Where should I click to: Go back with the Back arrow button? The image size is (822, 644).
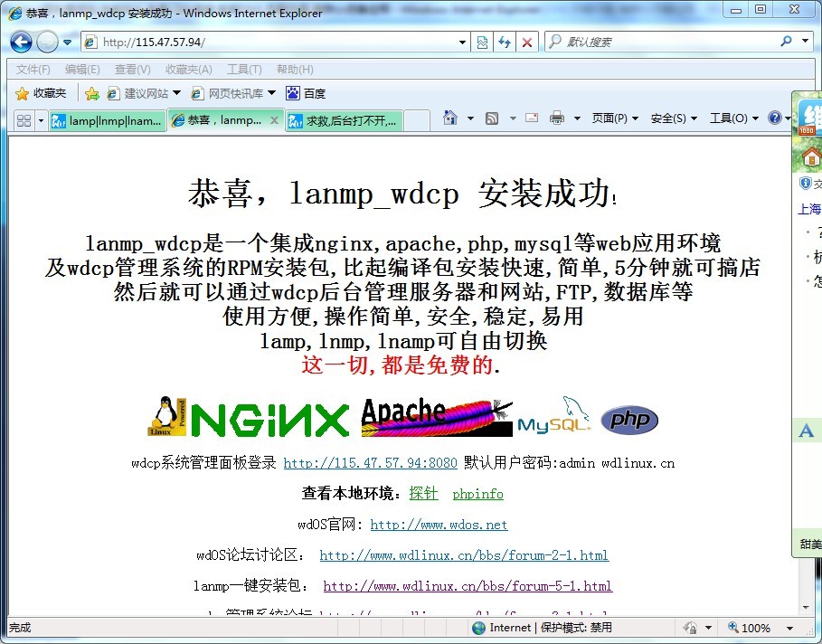(x=21, y=42)
